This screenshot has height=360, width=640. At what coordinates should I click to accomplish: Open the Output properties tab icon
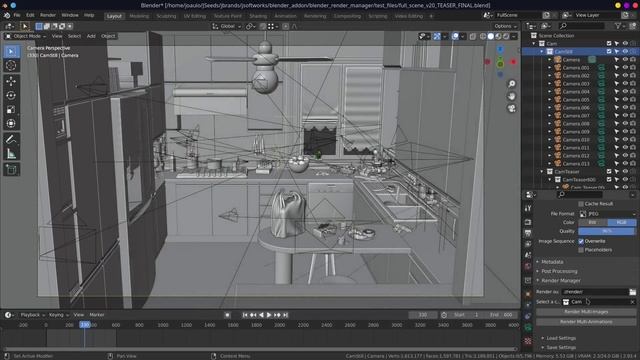click(528, 233)
